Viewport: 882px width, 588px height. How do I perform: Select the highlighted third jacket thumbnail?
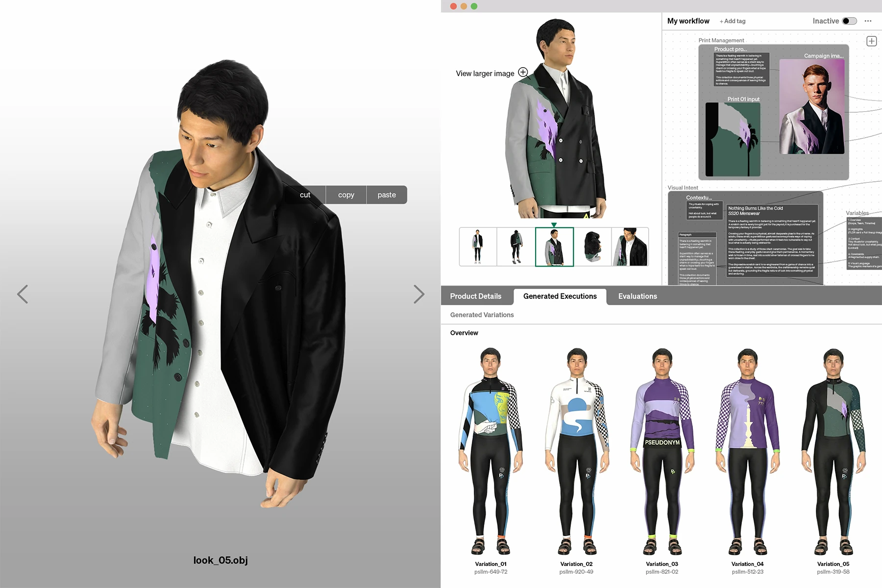[x=554, y=247]
